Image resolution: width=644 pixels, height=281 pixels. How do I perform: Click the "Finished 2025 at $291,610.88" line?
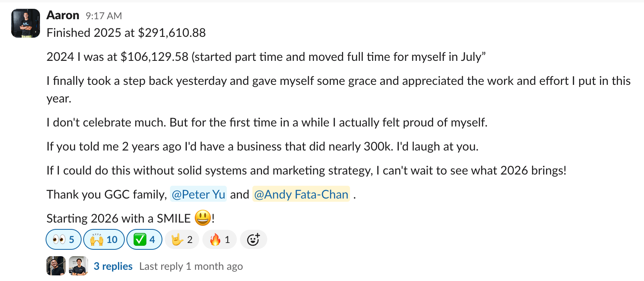pyautogui.click(x=126, y=33)
